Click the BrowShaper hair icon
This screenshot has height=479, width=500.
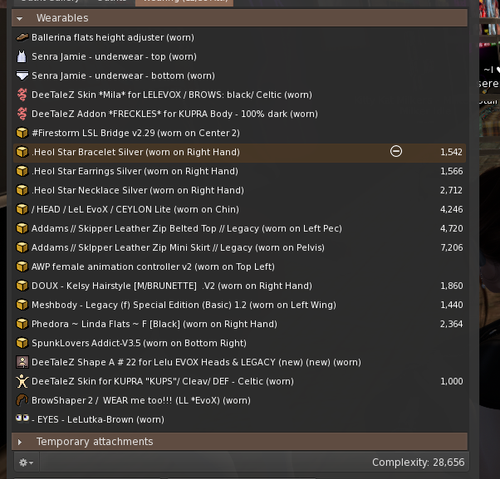point(22,400)
